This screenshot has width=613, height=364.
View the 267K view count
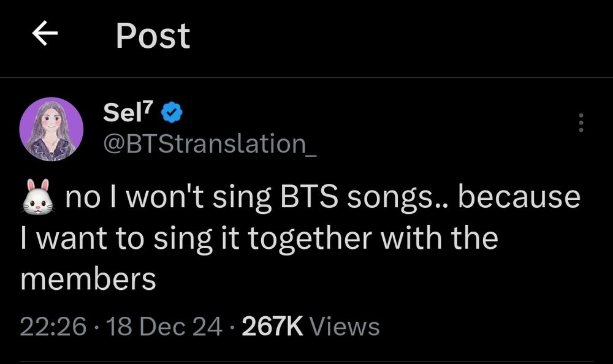273,326
